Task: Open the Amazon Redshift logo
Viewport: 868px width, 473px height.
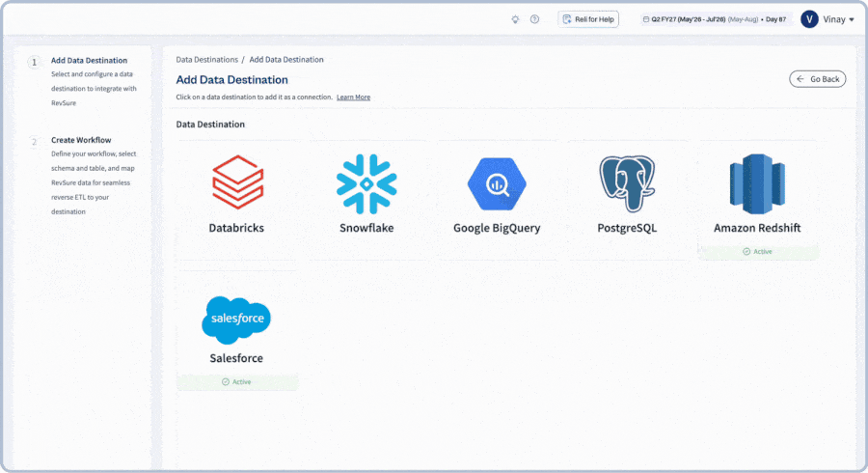Action: (757, 183)
